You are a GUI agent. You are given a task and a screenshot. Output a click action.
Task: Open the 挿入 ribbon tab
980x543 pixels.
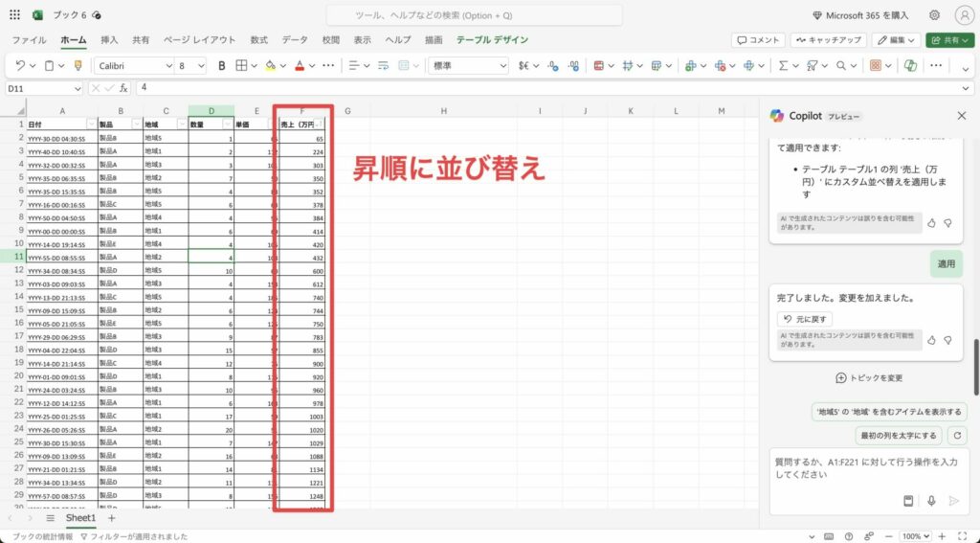click(109, 40)
